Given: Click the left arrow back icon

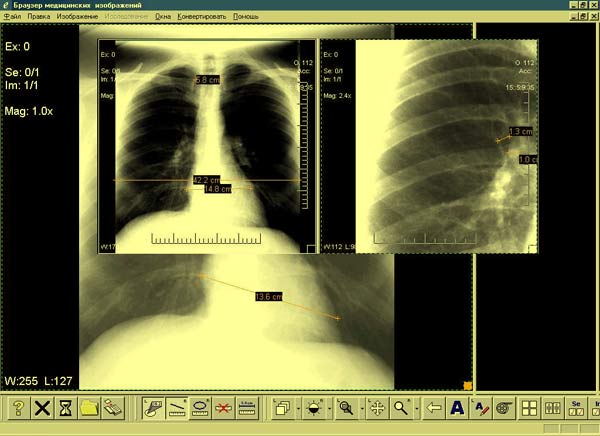Looking at the screenshot, I should (434, 408).
